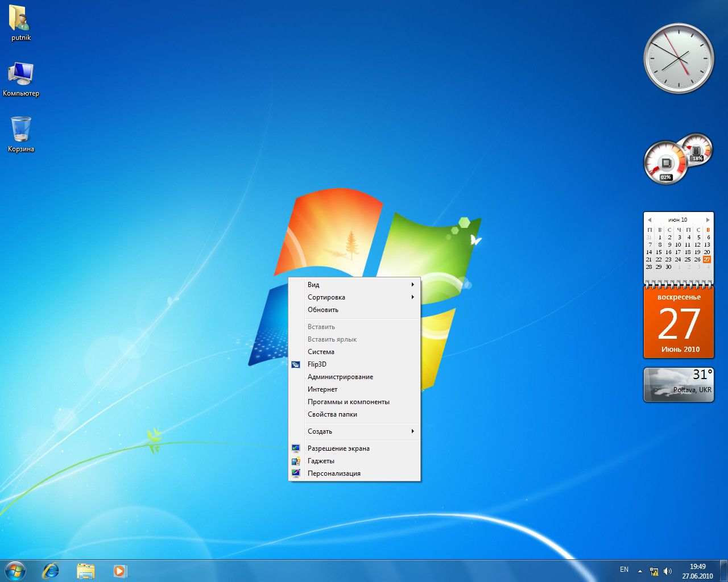Open Гаджеты from the context menu
The image size is (728, 582).
pyautogui.click(x=321, y=461)
